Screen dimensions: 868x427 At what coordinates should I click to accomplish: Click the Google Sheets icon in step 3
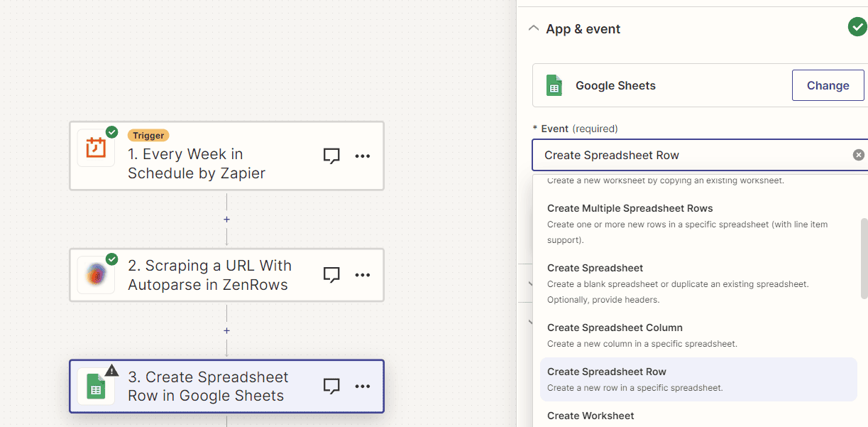click(96, 387)
